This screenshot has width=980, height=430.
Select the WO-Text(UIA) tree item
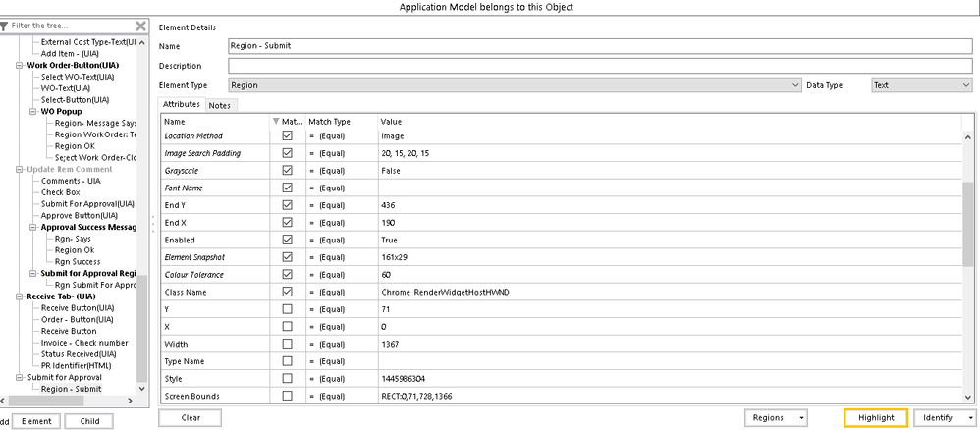click(x=66, y=88)
